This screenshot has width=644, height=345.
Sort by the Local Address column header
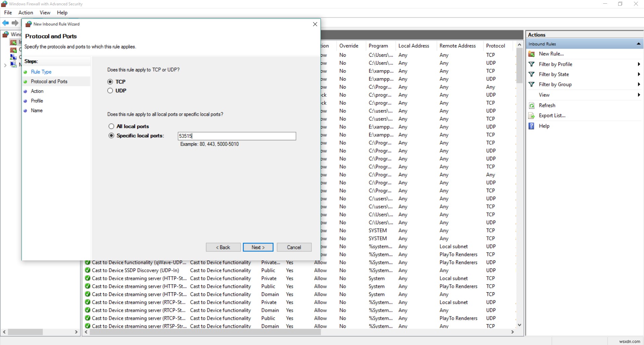[414, 46]
